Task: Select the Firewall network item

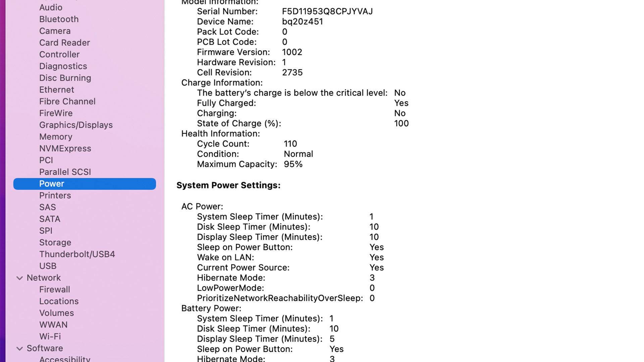Action: click(54, 290)
